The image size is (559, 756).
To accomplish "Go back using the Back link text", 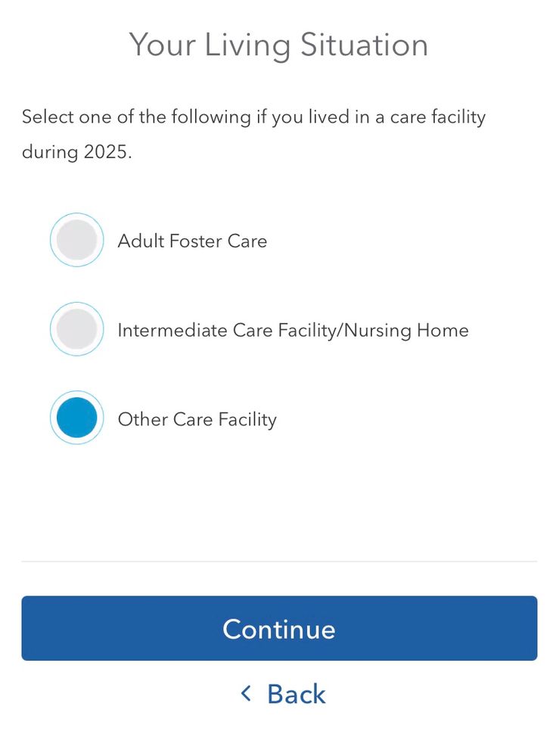I will point(296,694).
